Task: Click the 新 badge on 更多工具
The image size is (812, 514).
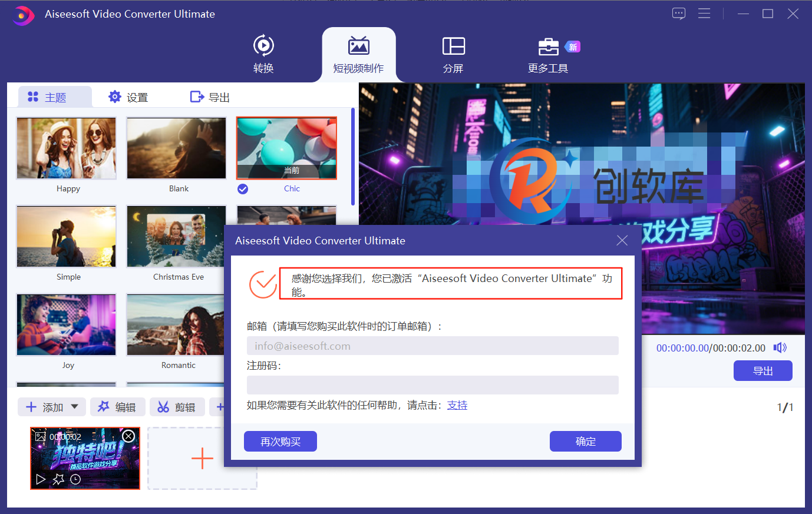Action: pyautogui.click(x=573, y=47)
